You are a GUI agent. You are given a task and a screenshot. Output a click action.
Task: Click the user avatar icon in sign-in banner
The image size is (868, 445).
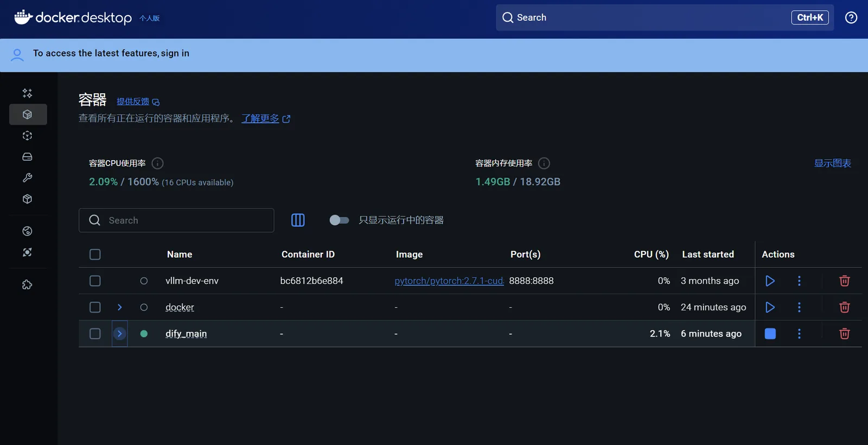click(x=17, y=55)
